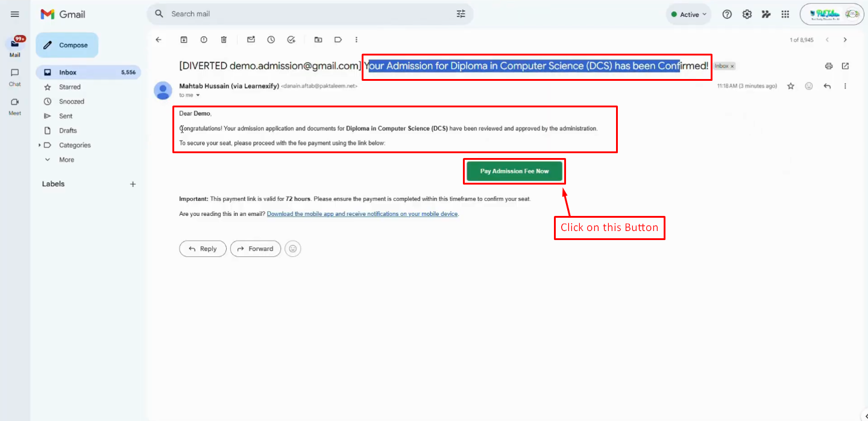The width and height of the screenshot is (868, 421).
Task: Click the Reply button below the message
Action: point(203,248)
